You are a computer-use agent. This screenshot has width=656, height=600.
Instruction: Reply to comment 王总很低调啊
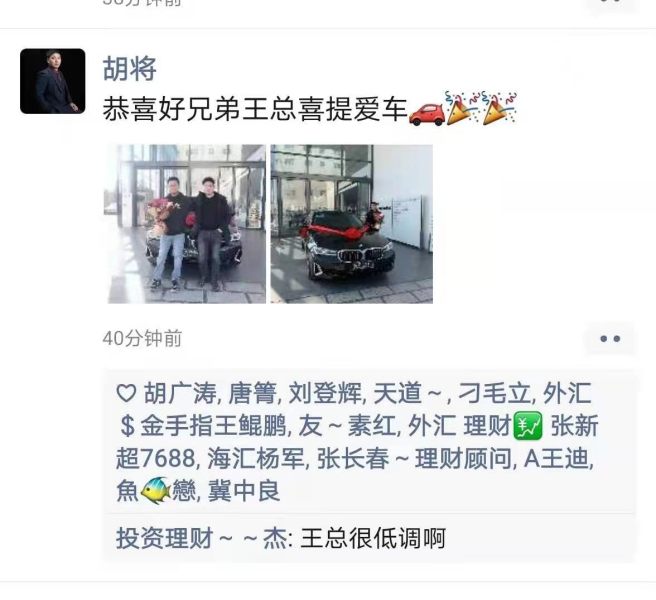(x=373, y=538)
